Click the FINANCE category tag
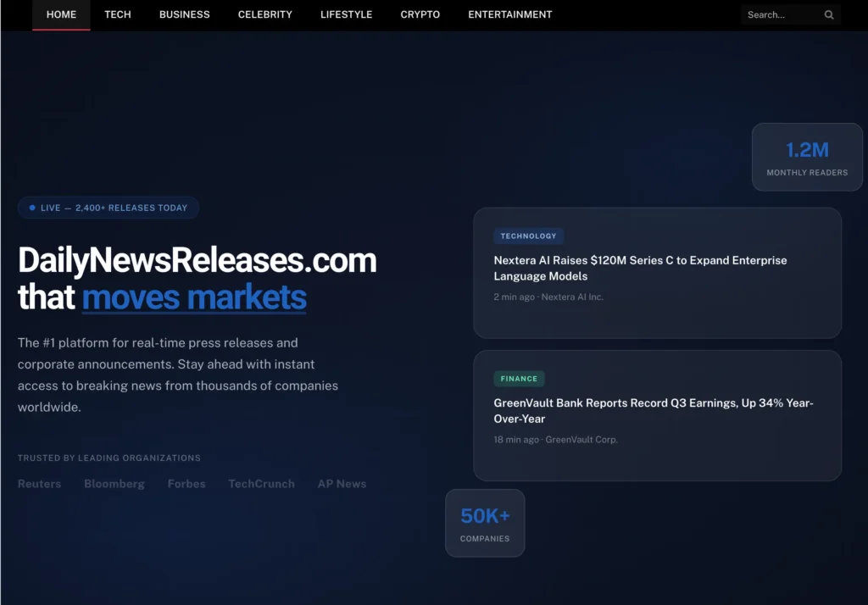The height and width of the screenshot is (605, 868). (x=519, y=379)
